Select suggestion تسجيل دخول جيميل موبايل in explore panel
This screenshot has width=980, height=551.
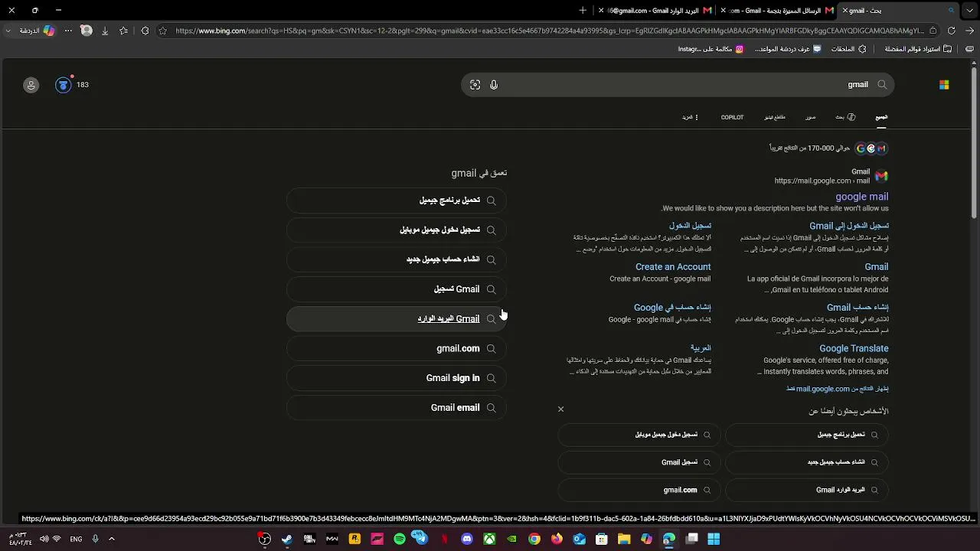pyautogui.click(x=397, y=230)
